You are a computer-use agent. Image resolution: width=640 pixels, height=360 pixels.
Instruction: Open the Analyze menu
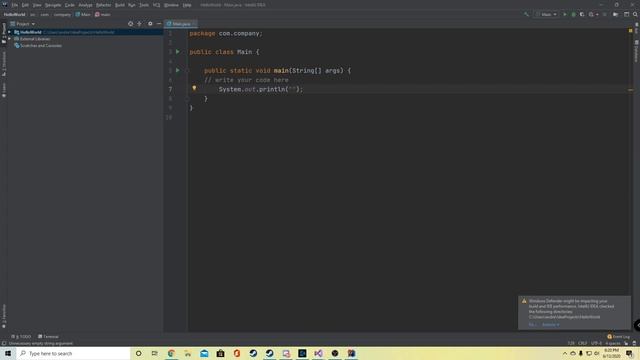[x=85, y=5]
